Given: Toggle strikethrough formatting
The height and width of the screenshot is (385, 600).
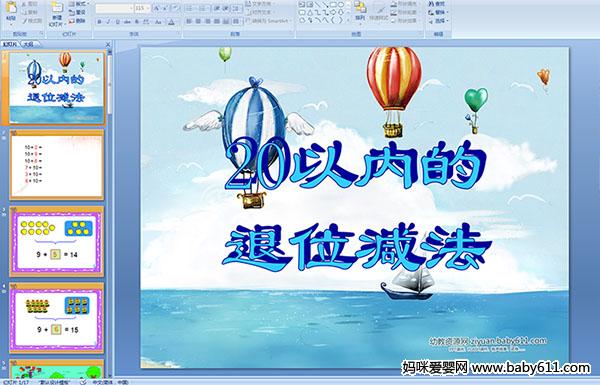Looking at the screenshot, I should pyautogui.click(x=127, y=22).
